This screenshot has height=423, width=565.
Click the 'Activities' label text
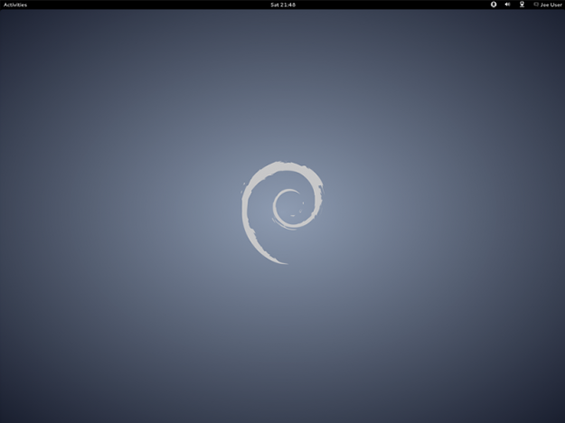pos(15,5)
